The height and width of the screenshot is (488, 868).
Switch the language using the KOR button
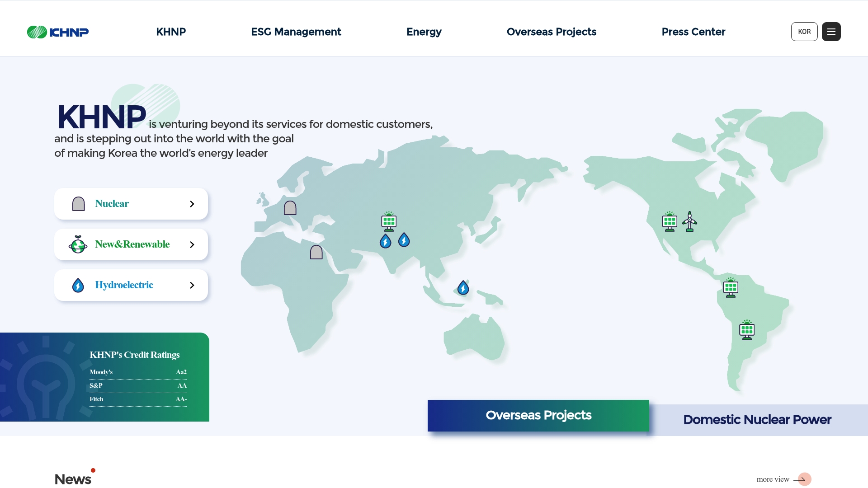(804, 32)
